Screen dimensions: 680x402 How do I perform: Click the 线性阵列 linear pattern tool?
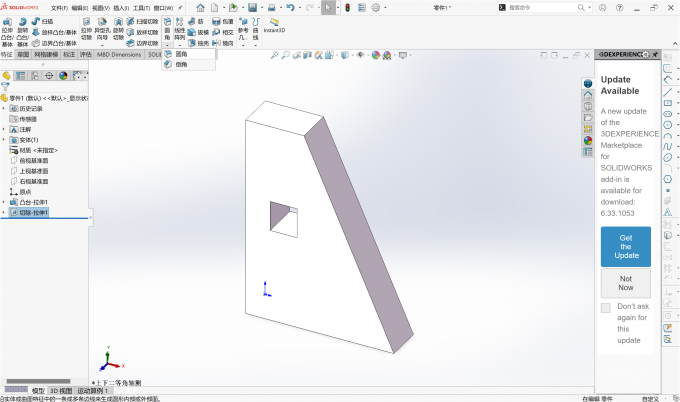tap(180, 29)
